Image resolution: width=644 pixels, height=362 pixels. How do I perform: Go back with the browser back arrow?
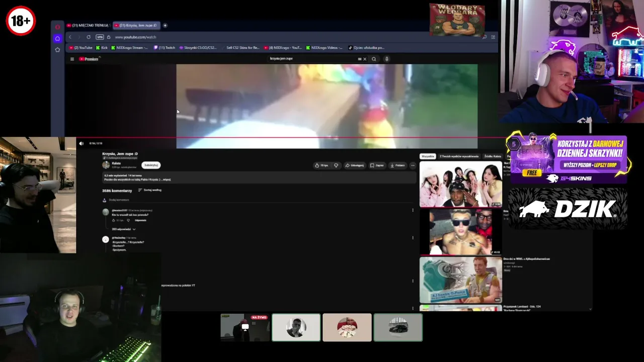tap(70, 37)
